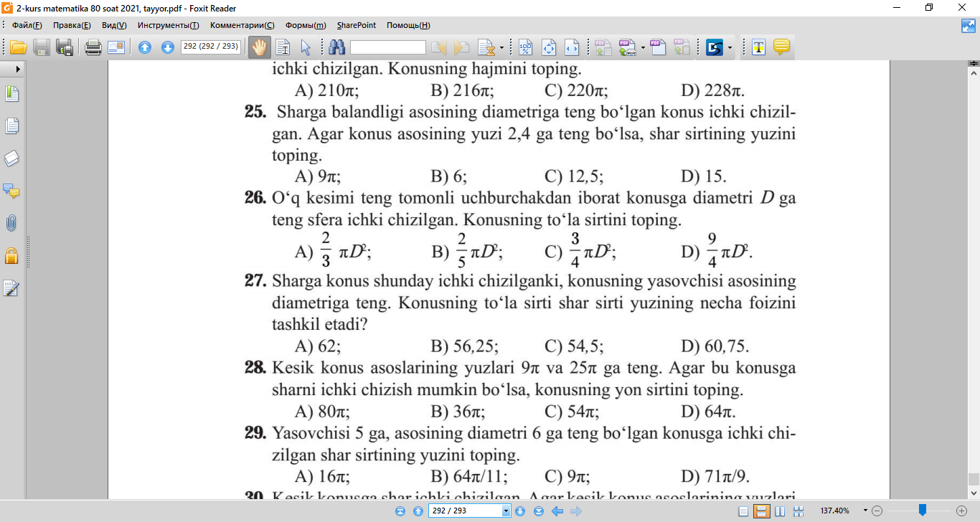This screenshot has height=522, width=980.
Task: Open dropdown next to scanner PDF icon
Action: [642, 48]
